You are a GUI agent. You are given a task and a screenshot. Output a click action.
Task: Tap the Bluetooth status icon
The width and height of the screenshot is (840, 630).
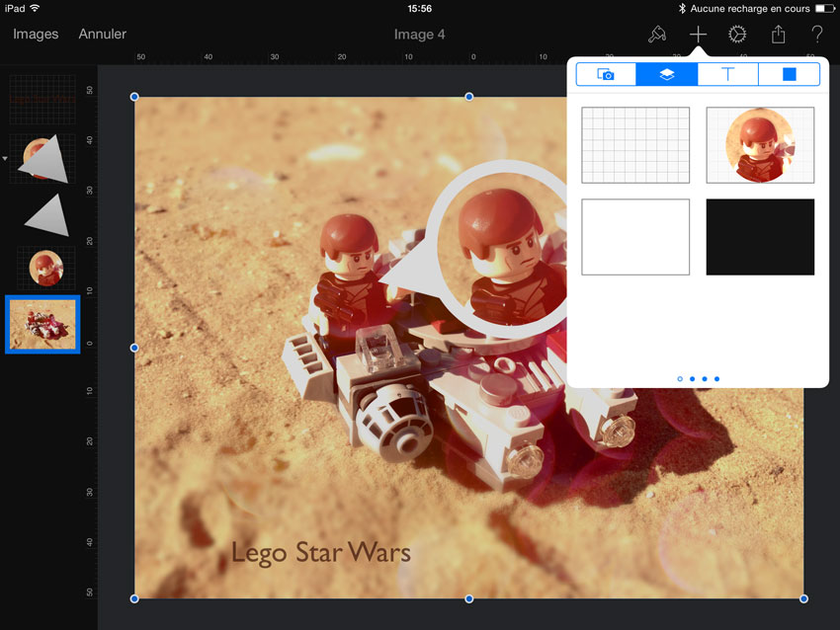coord(682,9)
